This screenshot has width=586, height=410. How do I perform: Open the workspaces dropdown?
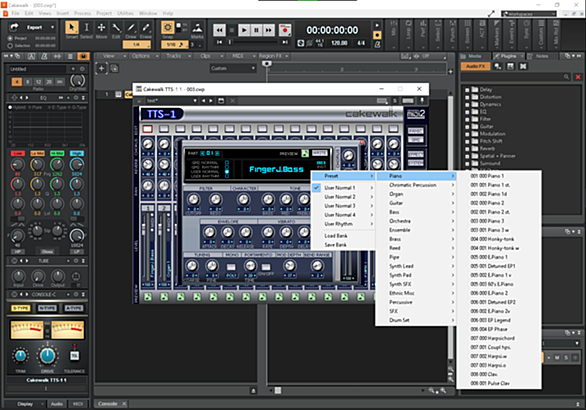coord(528,14)
